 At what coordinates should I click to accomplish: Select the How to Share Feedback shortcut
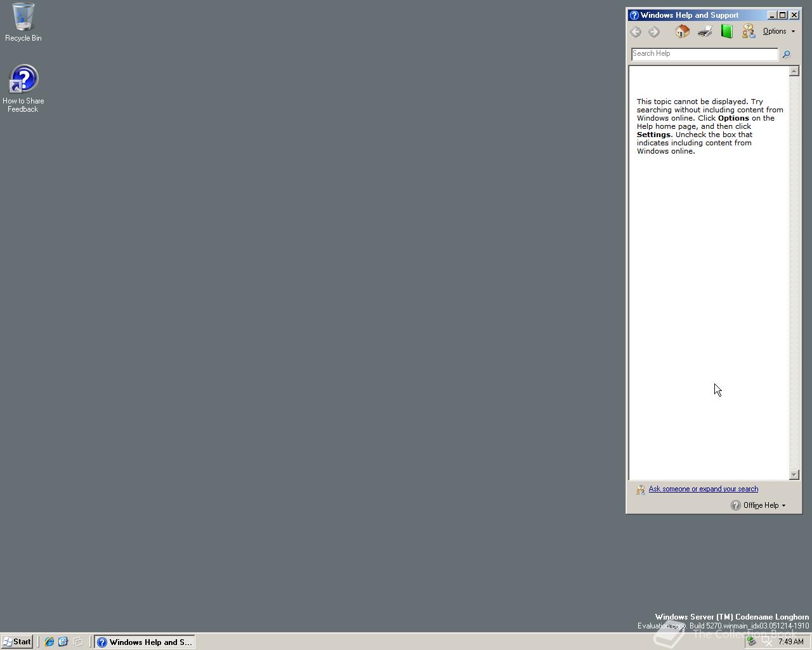[23, 89]
